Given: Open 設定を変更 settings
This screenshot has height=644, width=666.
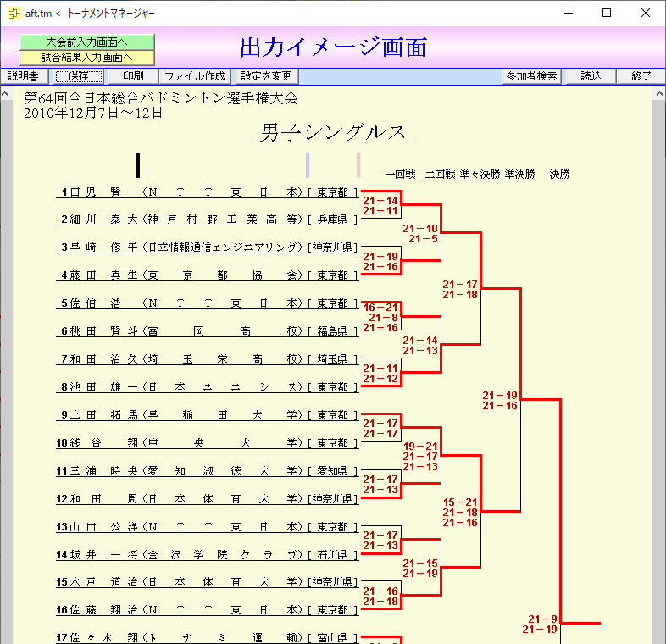Looking at the screenshot, I should [x=266, y=76].
